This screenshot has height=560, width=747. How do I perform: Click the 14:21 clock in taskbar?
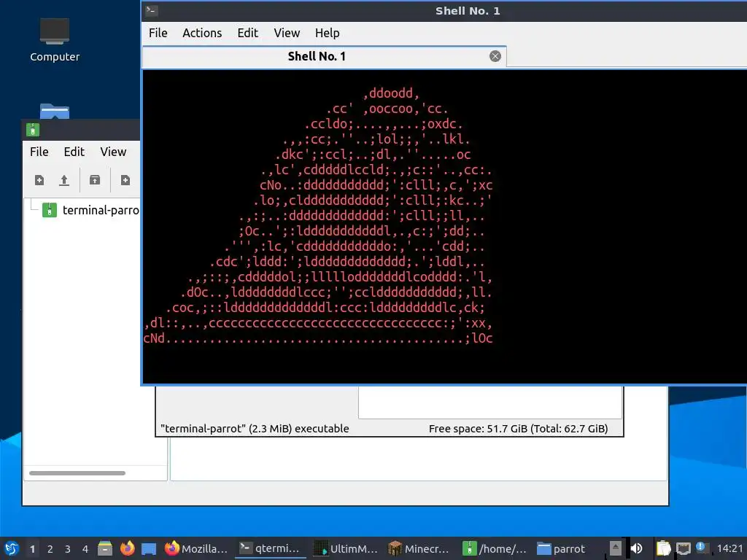(729, 548)
